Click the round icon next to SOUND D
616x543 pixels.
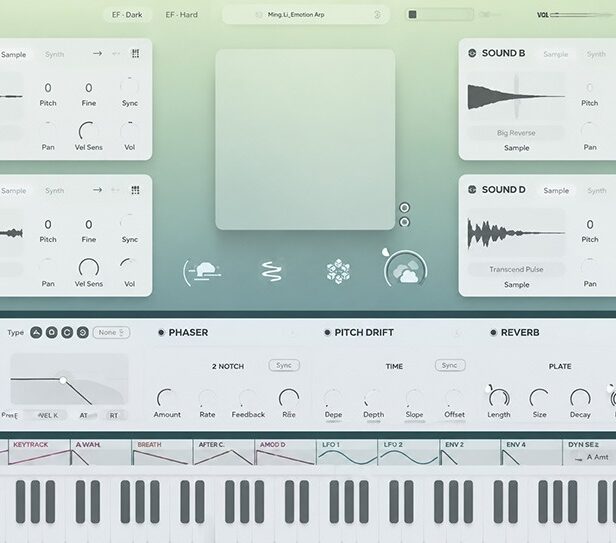[x=472, y=190]
